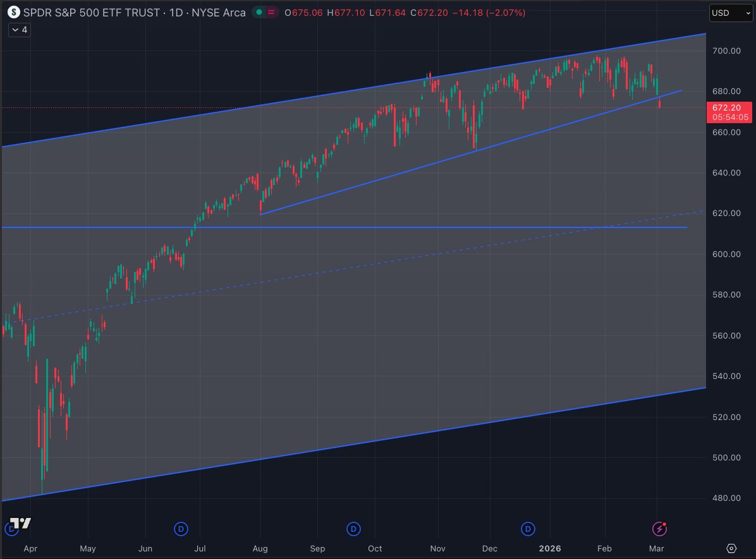
Task: Click the Feb label on time axis
Action: point(604,548)
